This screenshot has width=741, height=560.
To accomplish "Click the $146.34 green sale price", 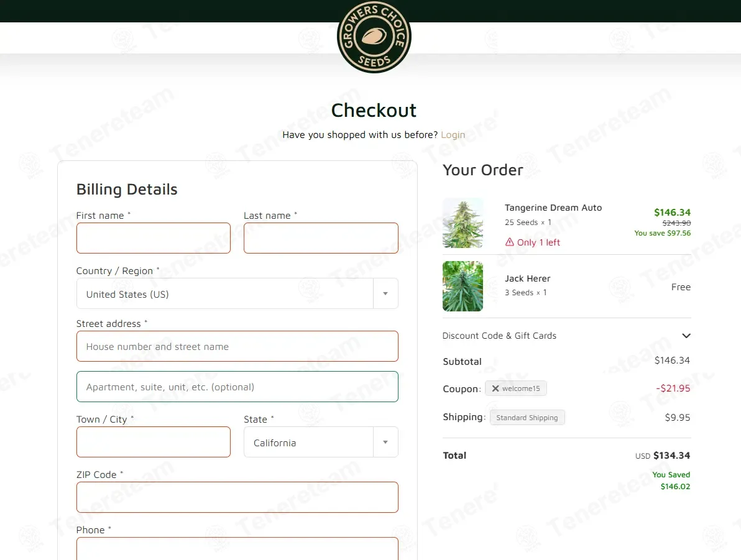I will click(672, 212).
